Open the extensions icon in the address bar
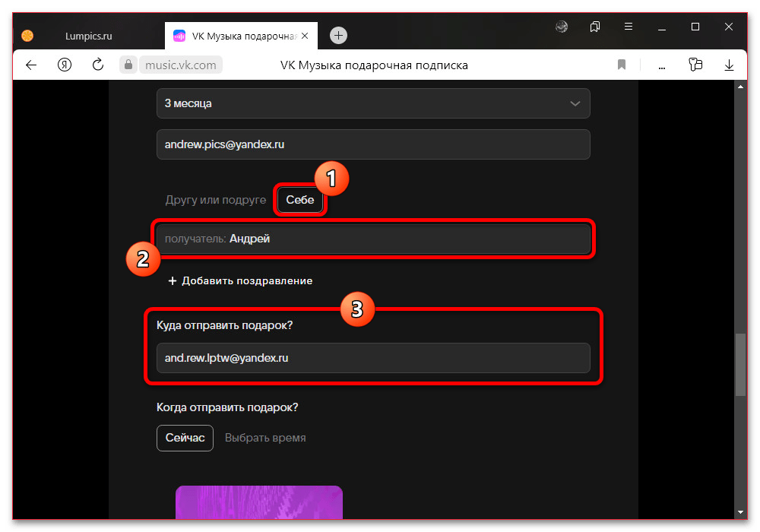 (695, 65)
